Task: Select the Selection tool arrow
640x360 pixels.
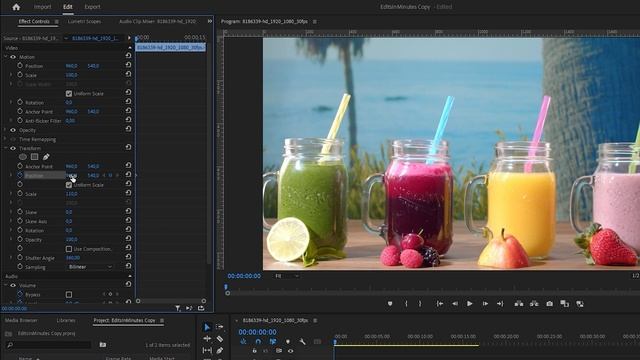Action: 207,327
